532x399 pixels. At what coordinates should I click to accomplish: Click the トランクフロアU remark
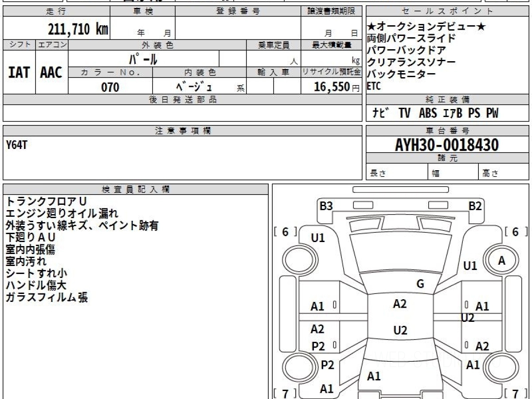[46, 202]
